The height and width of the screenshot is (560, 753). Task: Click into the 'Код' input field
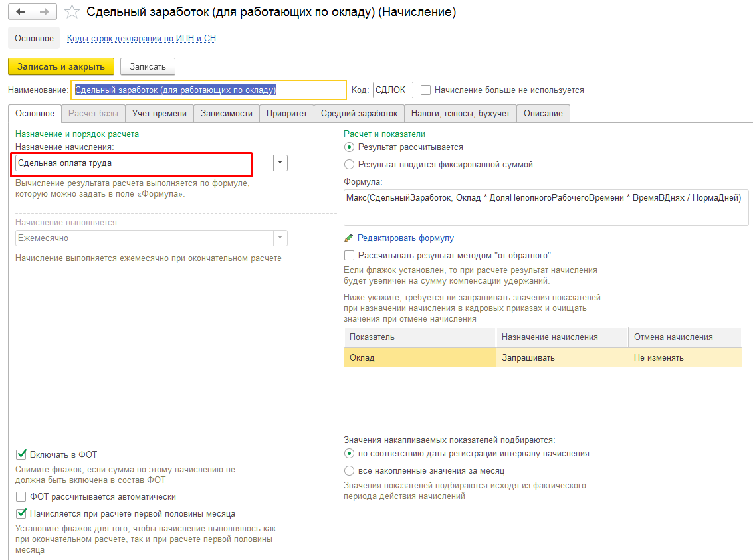[392, 90]
